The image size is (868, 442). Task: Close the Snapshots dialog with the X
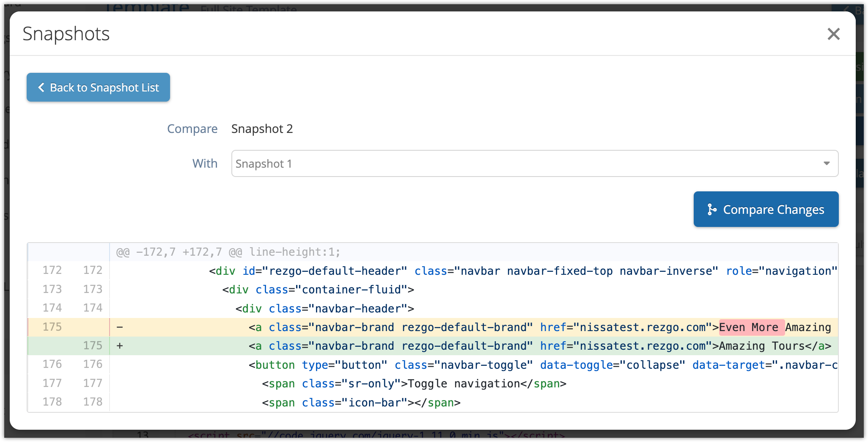[x=833, y=34]
